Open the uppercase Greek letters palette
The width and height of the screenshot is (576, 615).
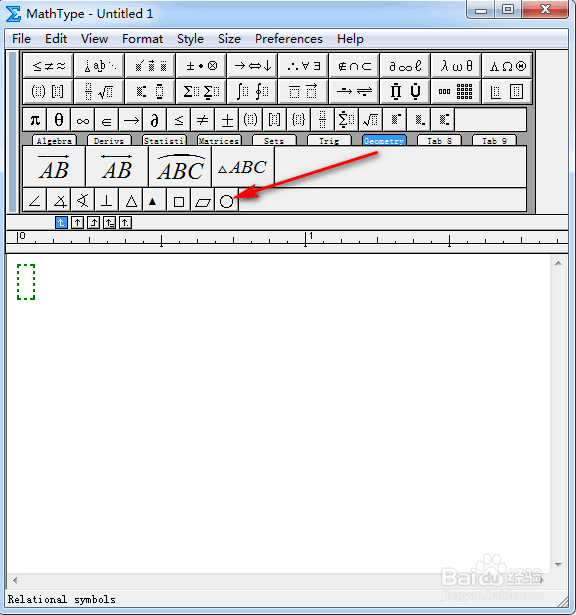507,66
